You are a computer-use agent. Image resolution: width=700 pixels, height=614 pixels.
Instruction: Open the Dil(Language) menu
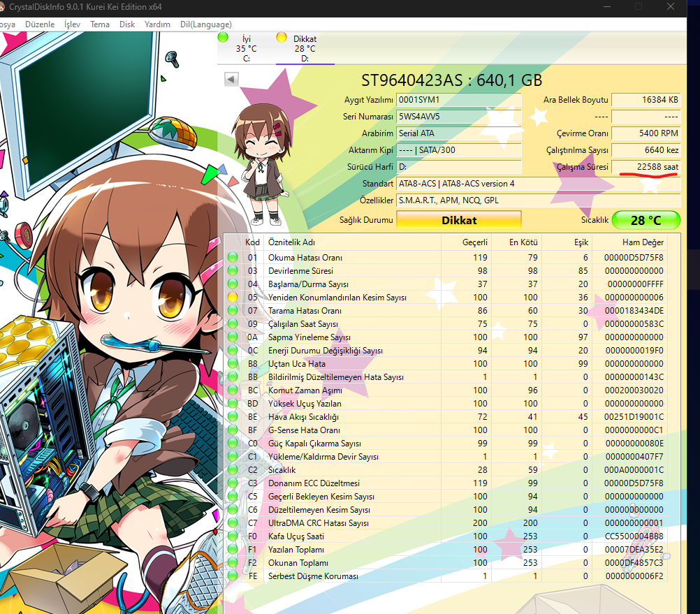206,24
